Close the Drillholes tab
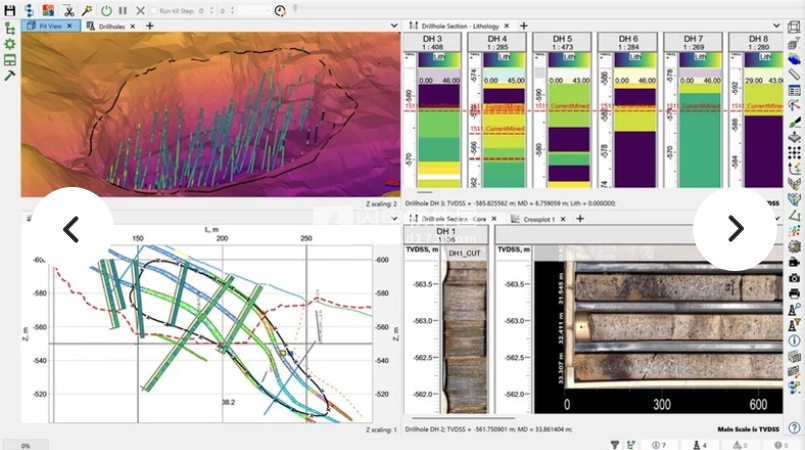This screenshot has height=450, width=805. tap(132, 26)
